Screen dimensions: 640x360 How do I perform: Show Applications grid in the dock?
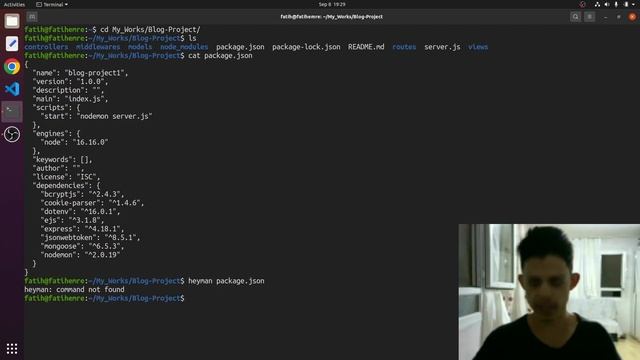[x=12, y=348]
